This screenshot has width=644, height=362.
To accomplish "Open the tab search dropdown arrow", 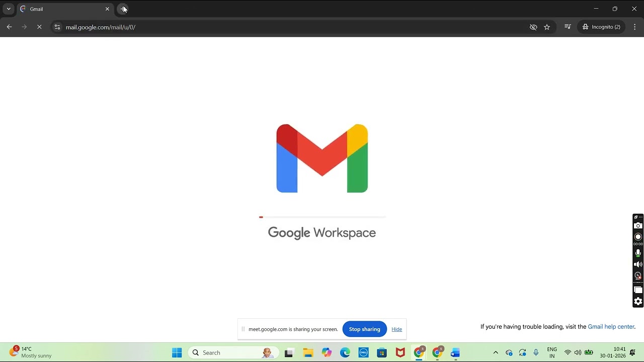I will pyautogui.click(x=9, y=9).
